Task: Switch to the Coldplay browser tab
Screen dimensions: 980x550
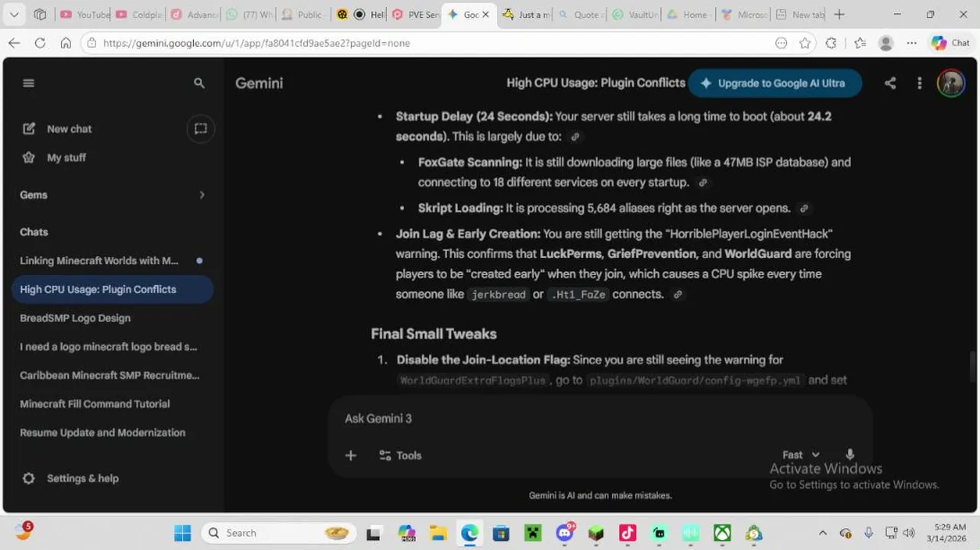Action: click(x=138, y=15)
